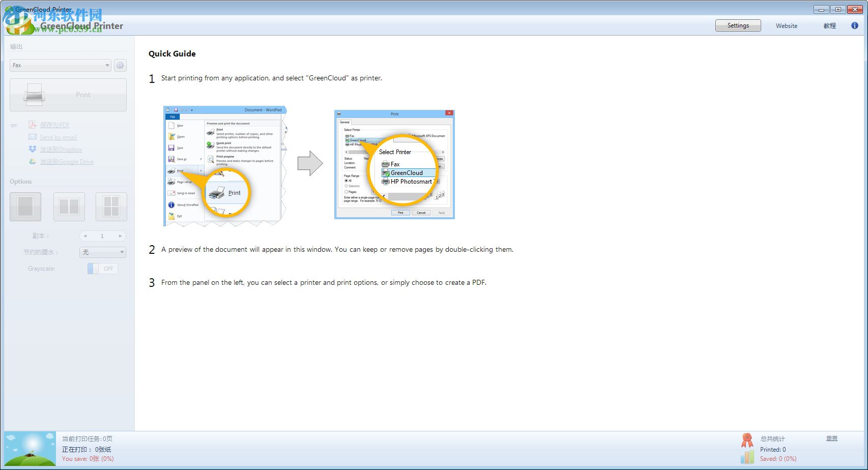Screen dimensions: 868x470
Task: Click the copies value field
Action: (x=102, y=236)
